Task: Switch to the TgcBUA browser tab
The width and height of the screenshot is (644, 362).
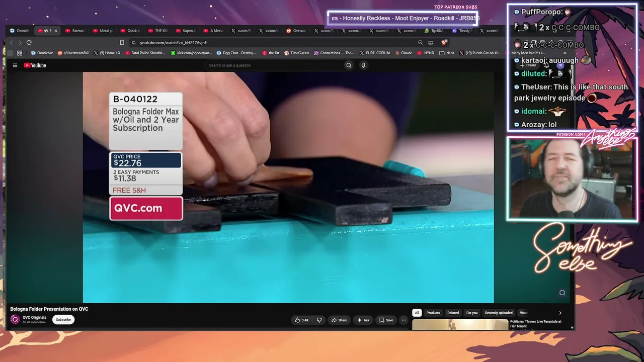Action: click(x=434, y=31)
